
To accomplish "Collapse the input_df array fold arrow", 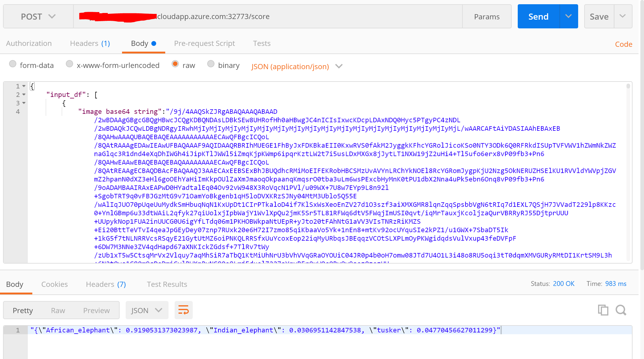I will (x=24, y=95).
